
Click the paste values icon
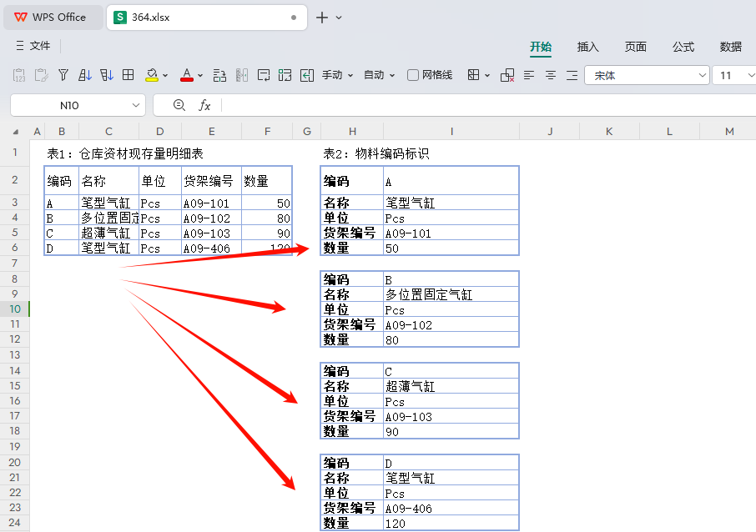click(19, 75)
